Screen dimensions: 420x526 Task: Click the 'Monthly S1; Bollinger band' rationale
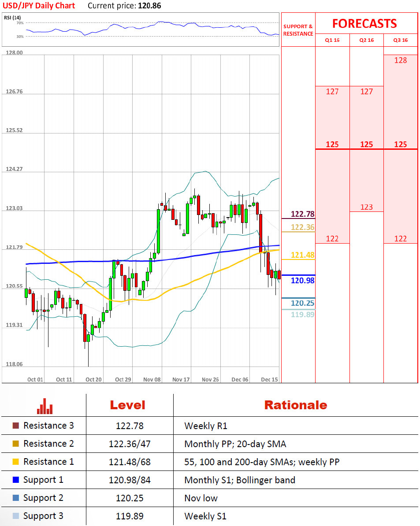tap(240, 480)
